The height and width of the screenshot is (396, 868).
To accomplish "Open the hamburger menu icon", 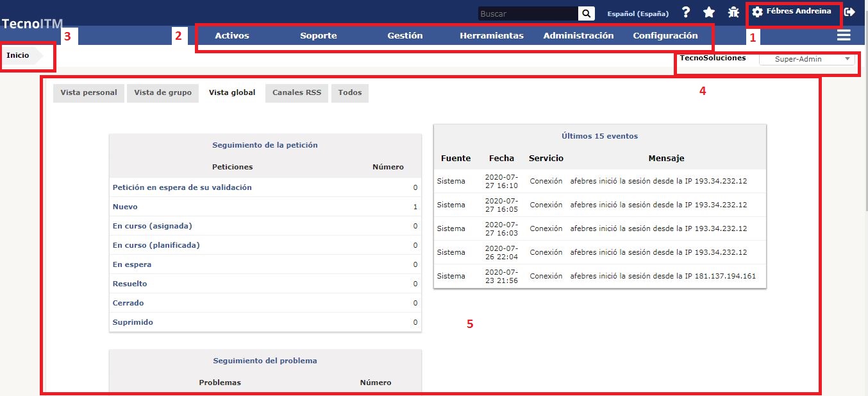I will tap(844, 35).
